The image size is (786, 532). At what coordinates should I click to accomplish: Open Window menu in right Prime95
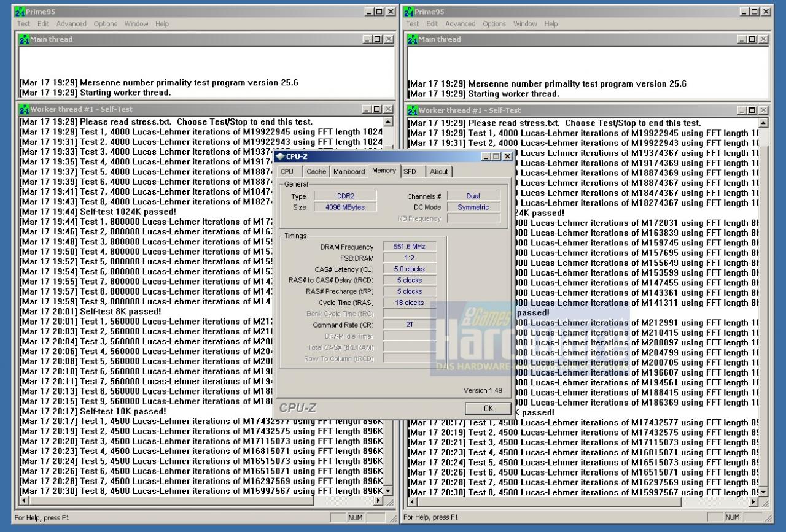pos(525,24)
